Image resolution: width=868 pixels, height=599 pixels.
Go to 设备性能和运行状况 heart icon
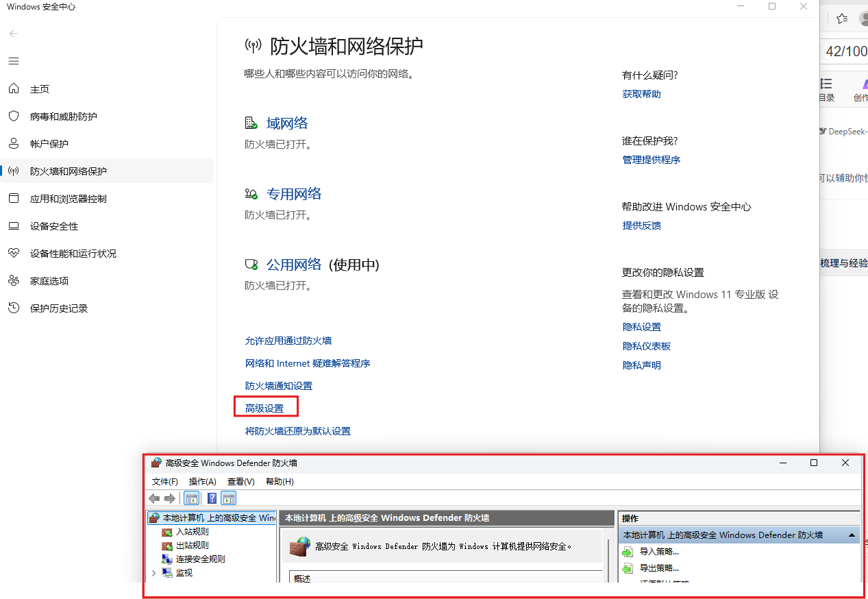[x=14, y=254]
